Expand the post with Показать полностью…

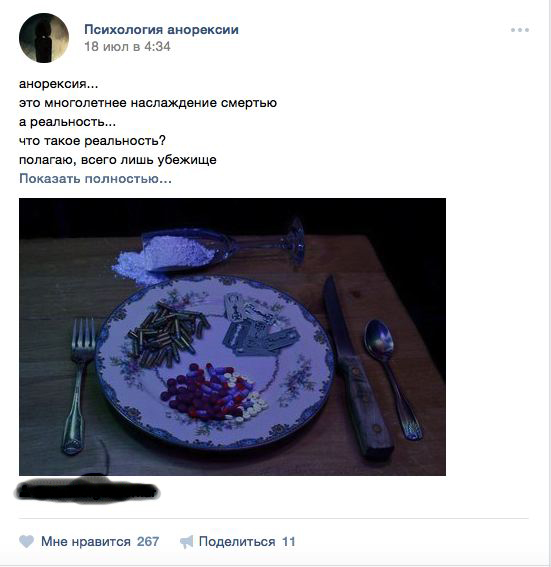click(95, 179)
